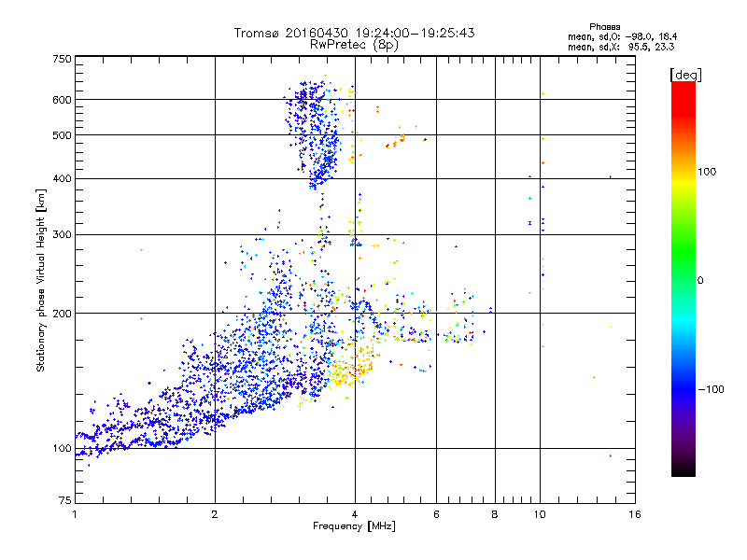The width and height of the screenshot is (747, 560).
Task: Click the '0' colorbar tick label
Action: (700, 281)
